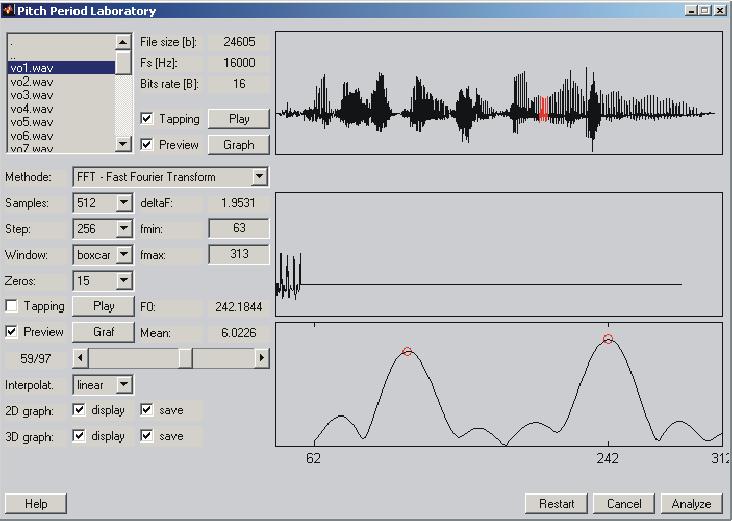Maximize the Pitch Period Laboratory window
Screen dimensions: 732x521
pyautogui.click(x=705, y=10)
